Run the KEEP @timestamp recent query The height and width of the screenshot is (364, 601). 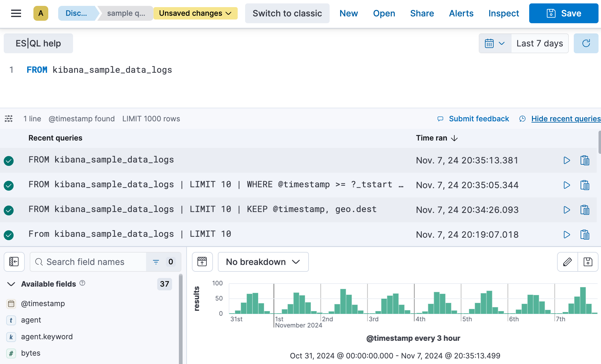567,210
